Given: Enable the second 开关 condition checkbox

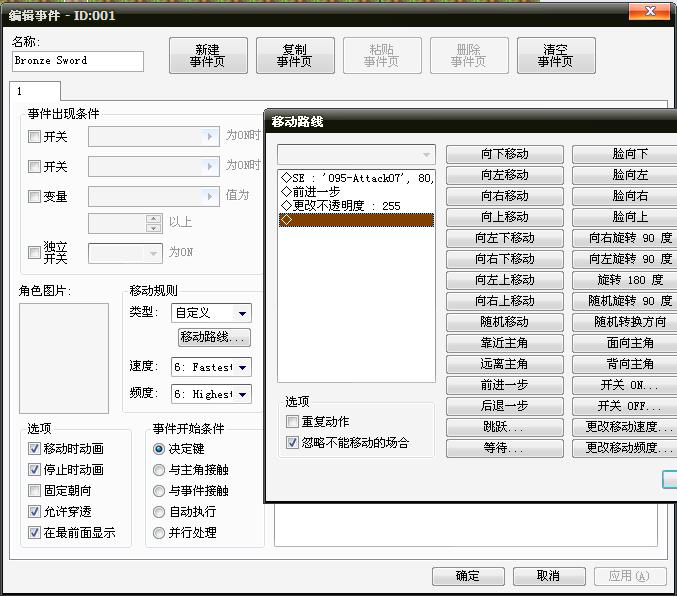Looking at the screenshot, I should (34, 166).
